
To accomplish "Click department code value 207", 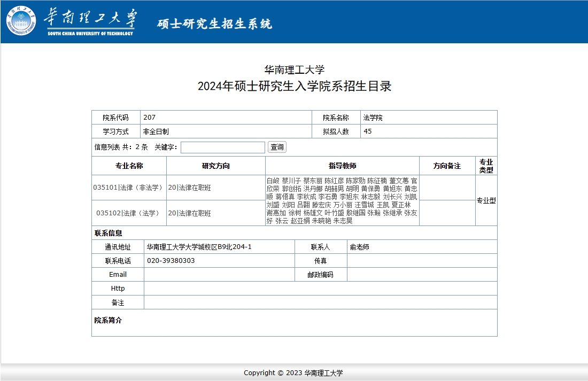I will (x=149, y=118).
